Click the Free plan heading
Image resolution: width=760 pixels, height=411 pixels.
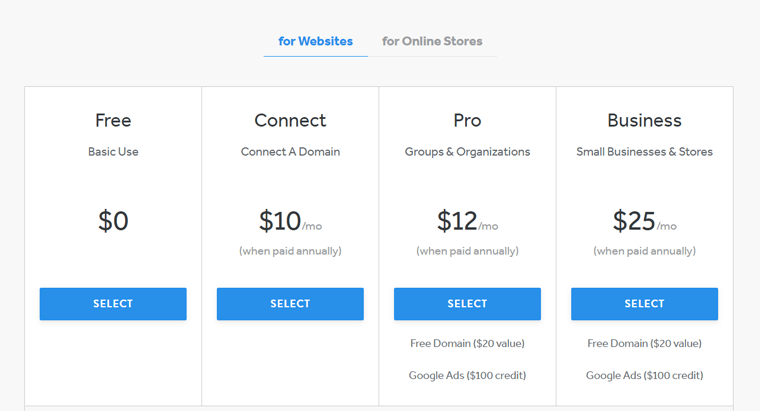click(113, 121)
